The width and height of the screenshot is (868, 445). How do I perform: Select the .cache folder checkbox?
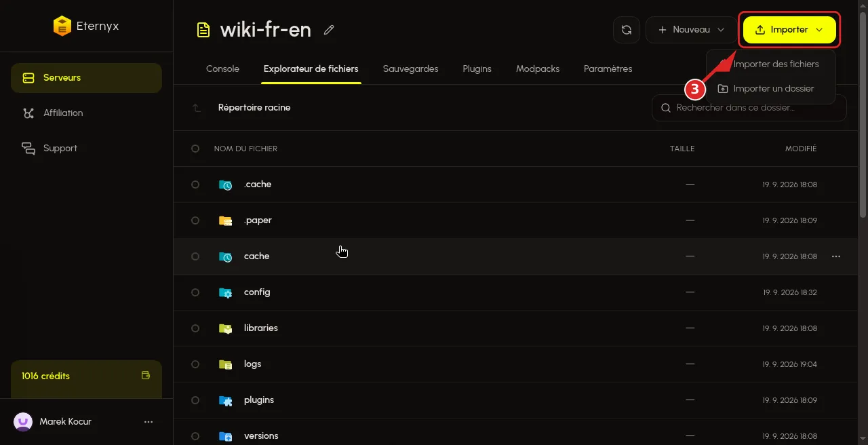(195, 185)
